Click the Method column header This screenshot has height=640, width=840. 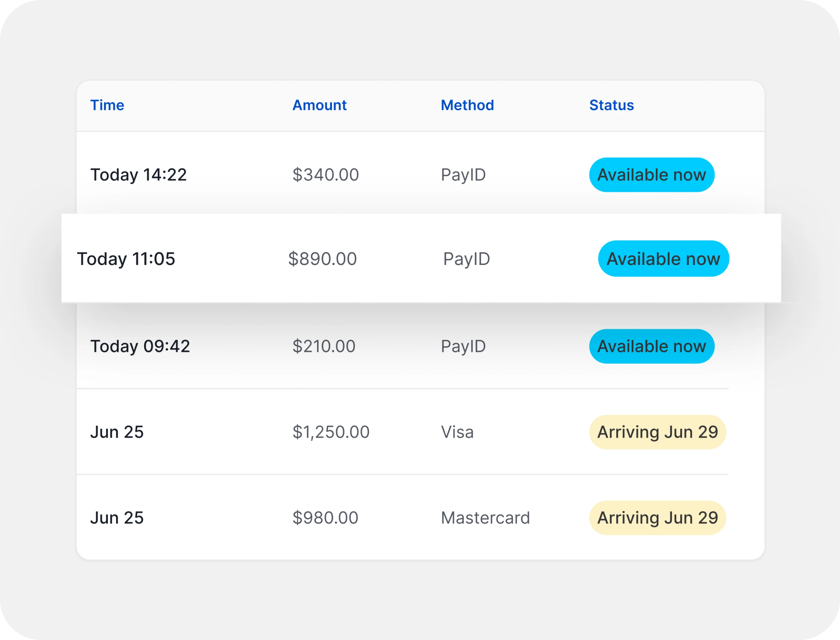pos(467,105)
